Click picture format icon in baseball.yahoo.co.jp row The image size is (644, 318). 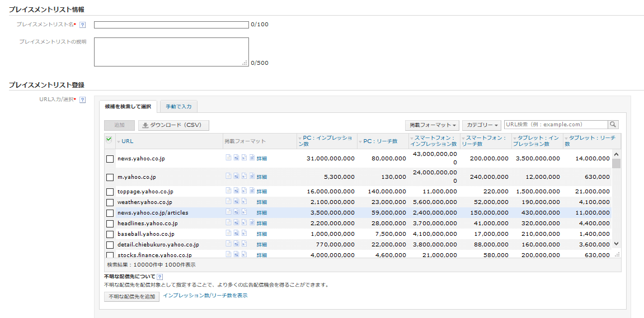[237, 234]
